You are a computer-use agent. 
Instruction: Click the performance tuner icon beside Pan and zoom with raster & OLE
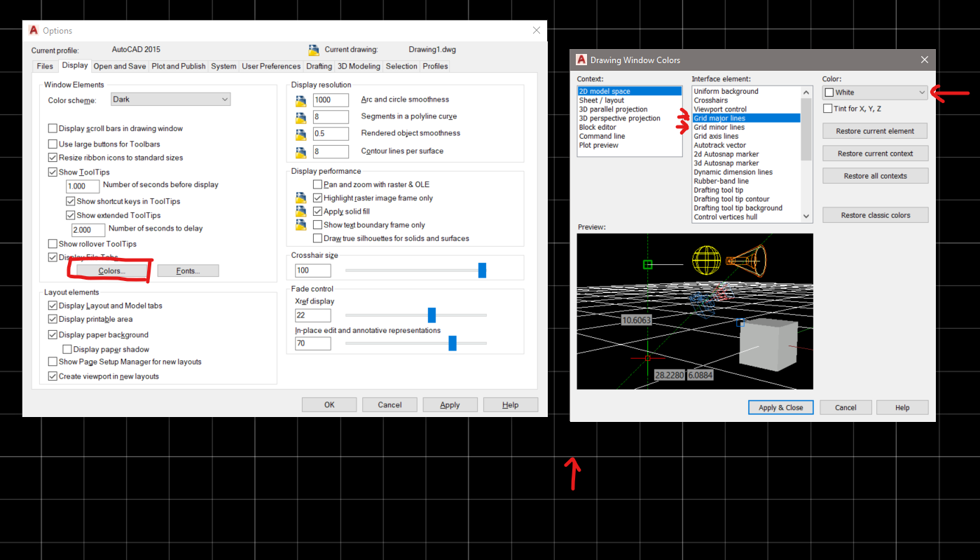click(x=303, y=184)
